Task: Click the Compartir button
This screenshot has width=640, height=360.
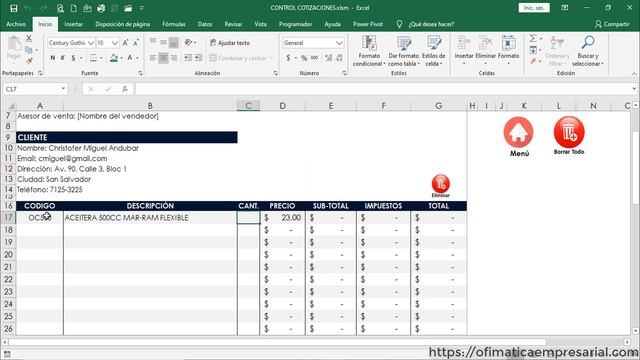Action: [612, 24]
